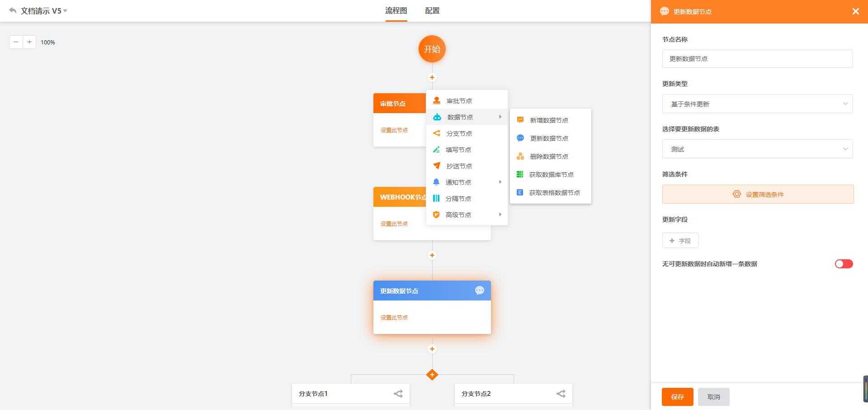The width and height of the screenshot is (868, 410).
Task: Choose 更新数据节点 from the submenu
Action: [x=551, y=138]
